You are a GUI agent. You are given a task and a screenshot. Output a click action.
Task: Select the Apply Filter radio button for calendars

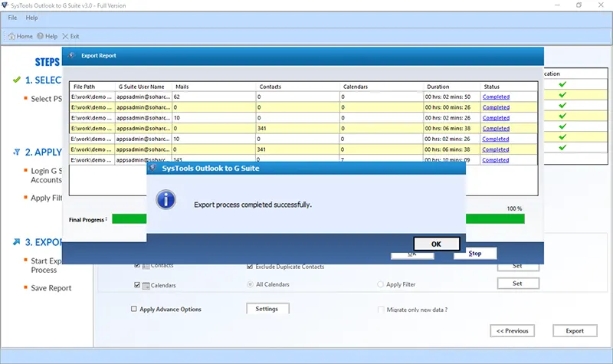[380, 284]
